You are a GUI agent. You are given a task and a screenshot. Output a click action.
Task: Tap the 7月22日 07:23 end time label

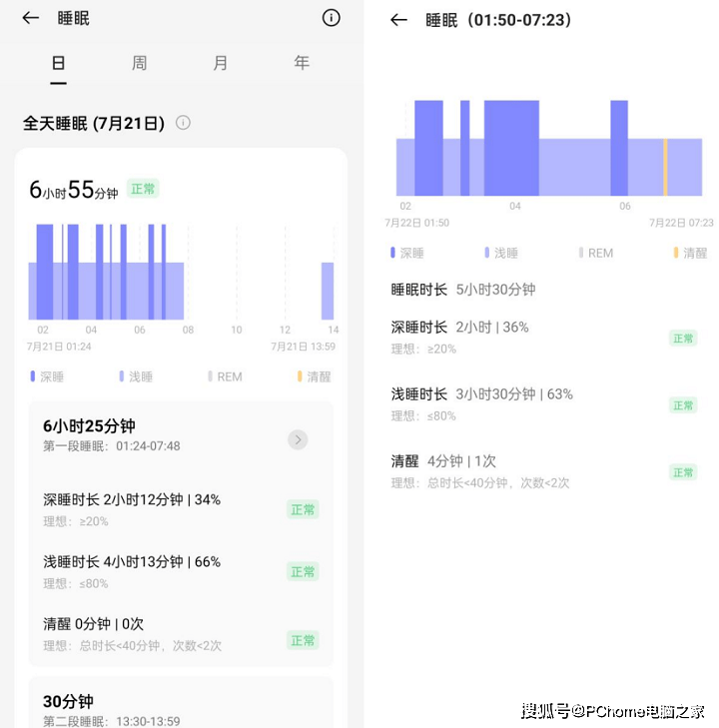[681, 223]
